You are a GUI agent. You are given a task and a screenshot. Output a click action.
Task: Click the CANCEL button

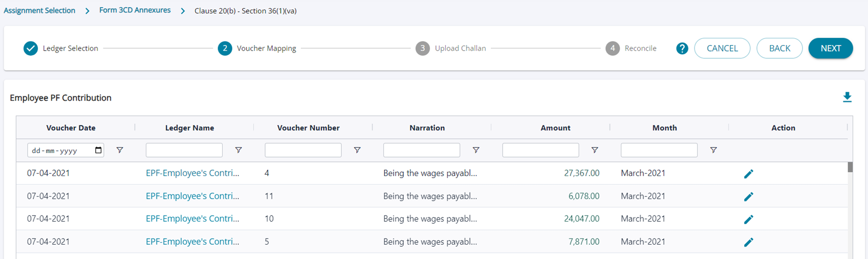coord(722,49)
